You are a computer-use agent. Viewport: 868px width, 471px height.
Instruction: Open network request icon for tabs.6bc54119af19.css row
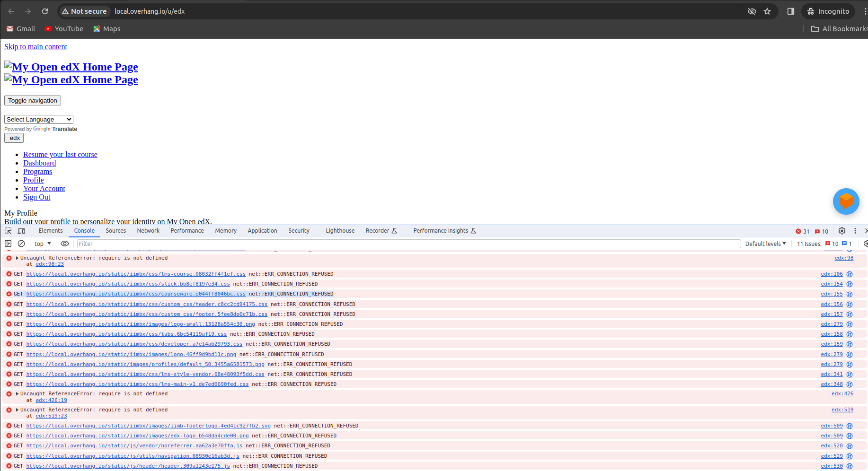[850, 334]
